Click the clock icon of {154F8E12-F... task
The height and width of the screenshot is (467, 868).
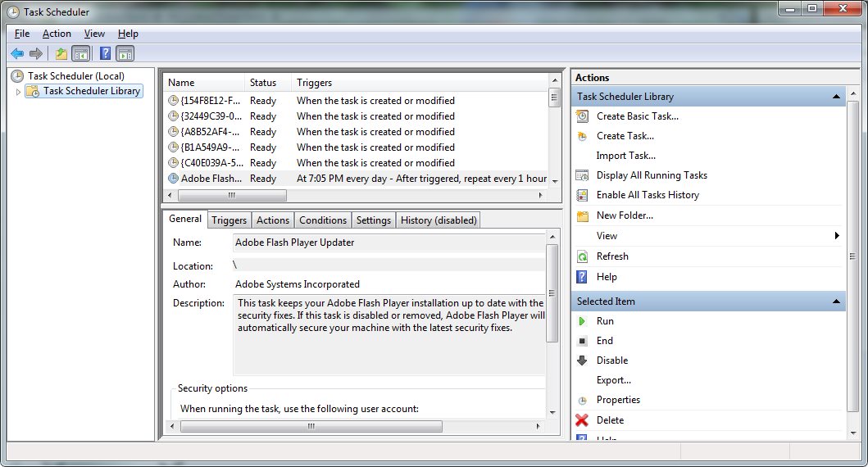coord(173,101)
